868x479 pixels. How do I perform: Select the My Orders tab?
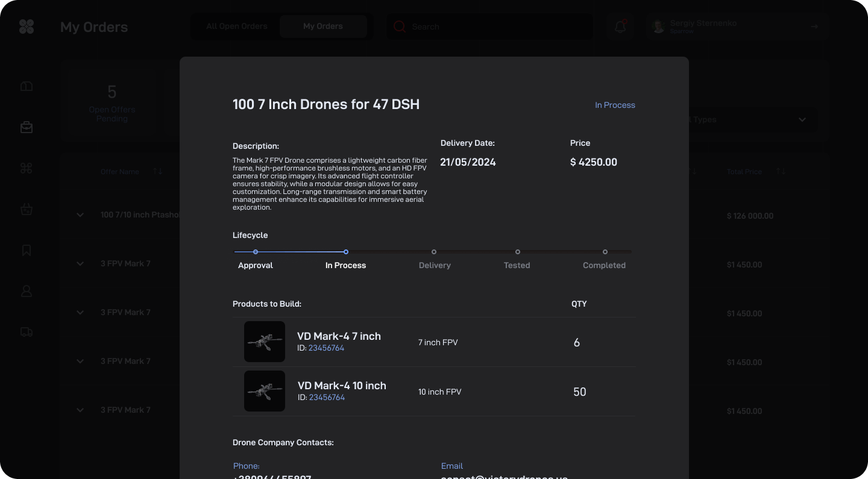coord(323,27)
